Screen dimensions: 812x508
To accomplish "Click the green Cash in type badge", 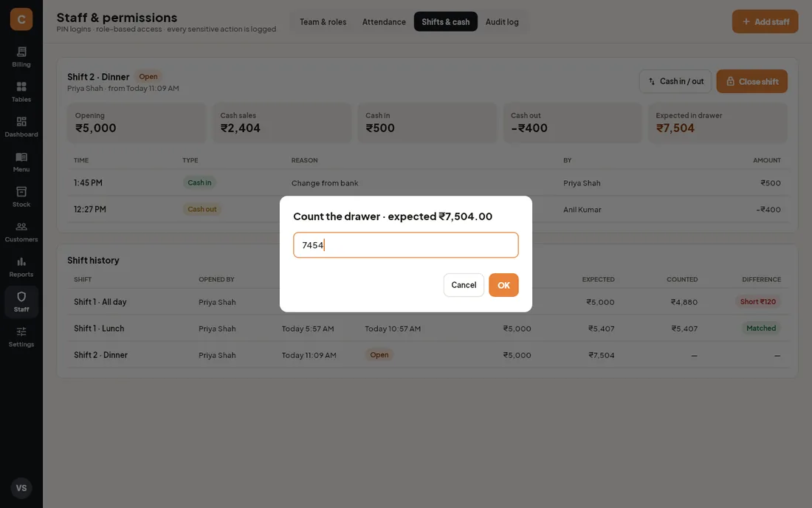I will pyautogui.click(x=199, y=183).
